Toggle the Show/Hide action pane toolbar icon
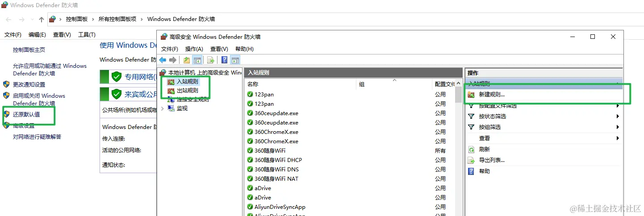The height and width of the screenshot is (216, 644). [x=235, y=60]
